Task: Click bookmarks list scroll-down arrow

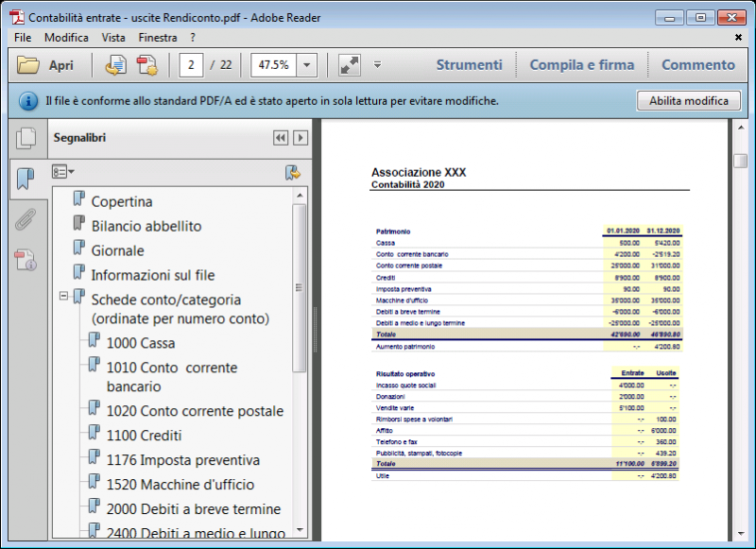Action: click(x=300, y=530)
